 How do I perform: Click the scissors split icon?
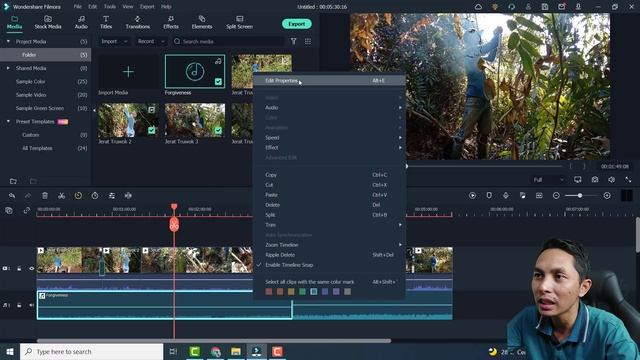61,196
